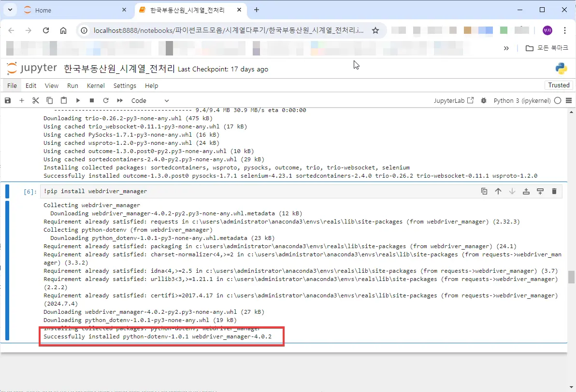Enable the debugger bug icon
Screen dimensions: 576x392
(484, 100)
